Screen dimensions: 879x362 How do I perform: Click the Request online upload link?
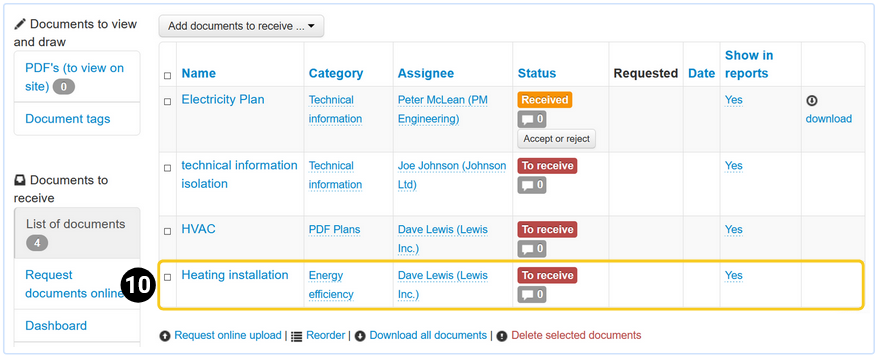[x=228, y=336]
